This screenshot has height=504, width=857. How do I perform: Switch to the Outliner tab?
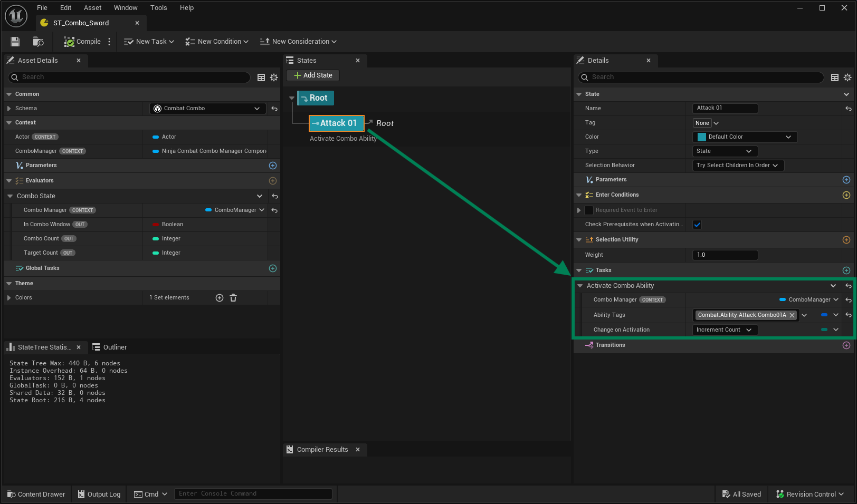(110, 347)
